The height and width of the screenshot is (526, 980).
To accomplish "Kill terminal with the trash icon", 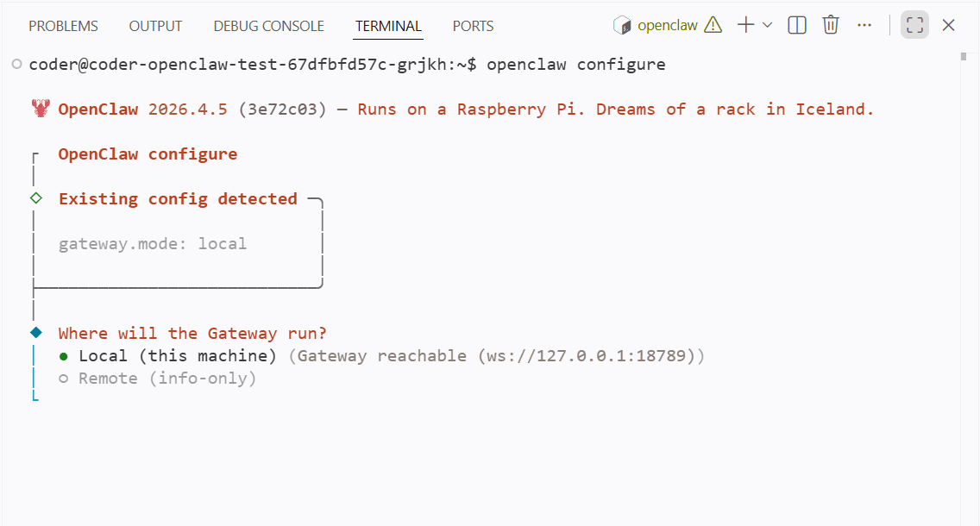I will tap(831, 25).
